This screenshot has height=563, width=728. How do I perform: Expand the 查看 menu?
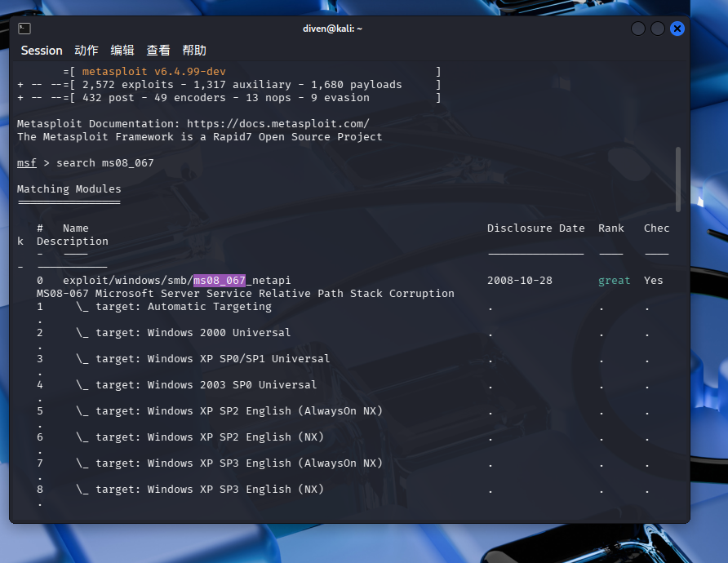pos(158,51)
